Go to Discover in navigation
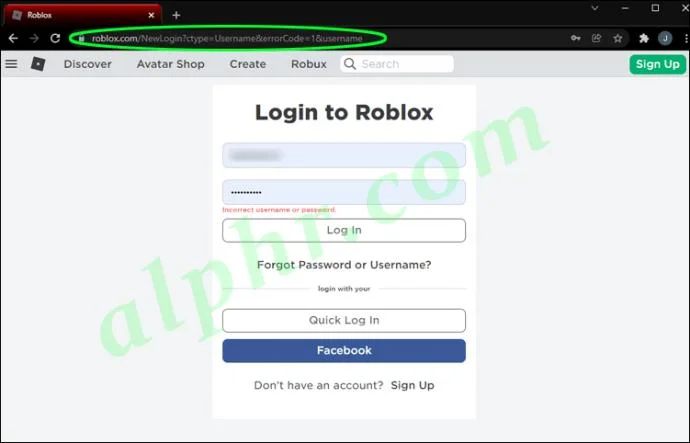The height and width of the screenshot is (443, 690). point(88,64)
